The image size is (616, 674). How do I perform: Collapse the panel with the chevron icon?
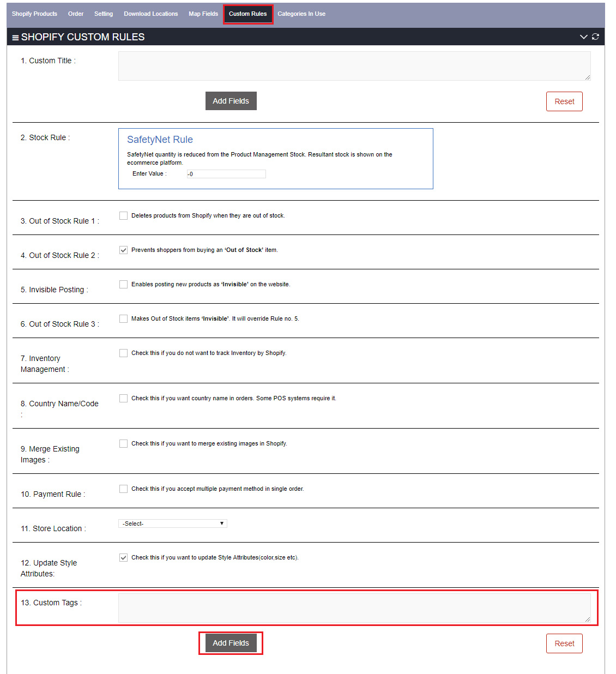(x=584, y=37)
